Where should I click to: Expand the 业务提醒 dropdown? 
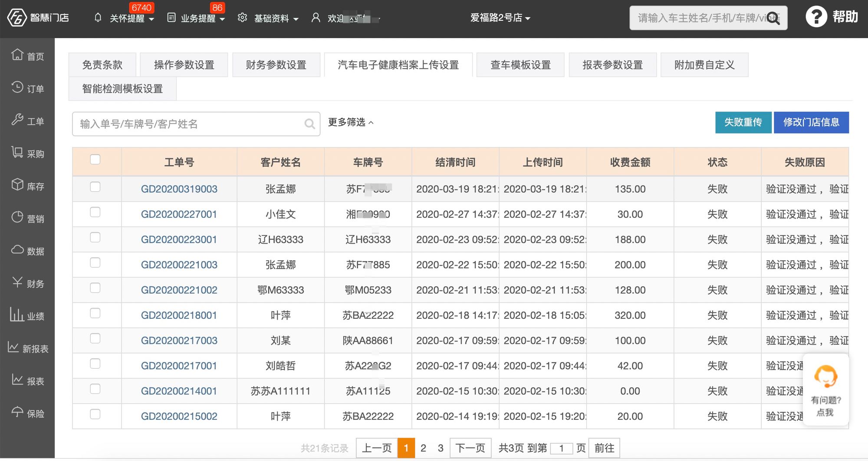[x=203, y=18]
